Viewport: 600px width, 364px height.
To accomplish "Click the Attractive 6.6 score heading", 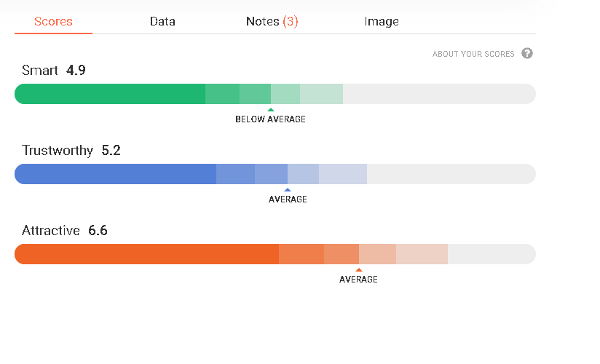I will [65, 230].
